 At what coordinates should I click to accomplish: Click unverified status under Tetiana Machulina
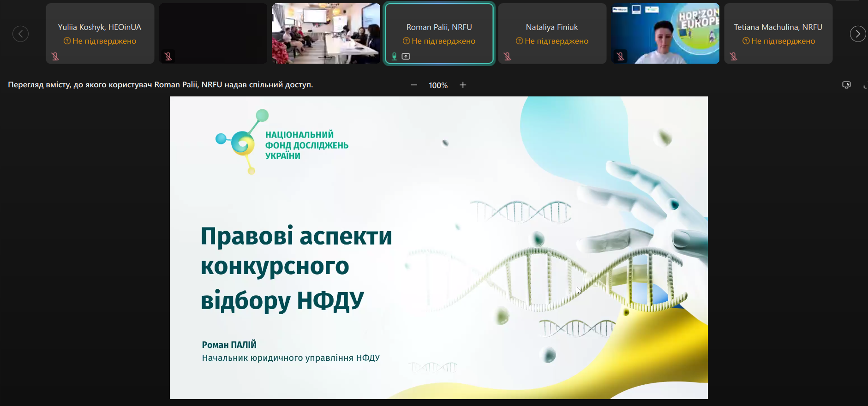[778, 41]
